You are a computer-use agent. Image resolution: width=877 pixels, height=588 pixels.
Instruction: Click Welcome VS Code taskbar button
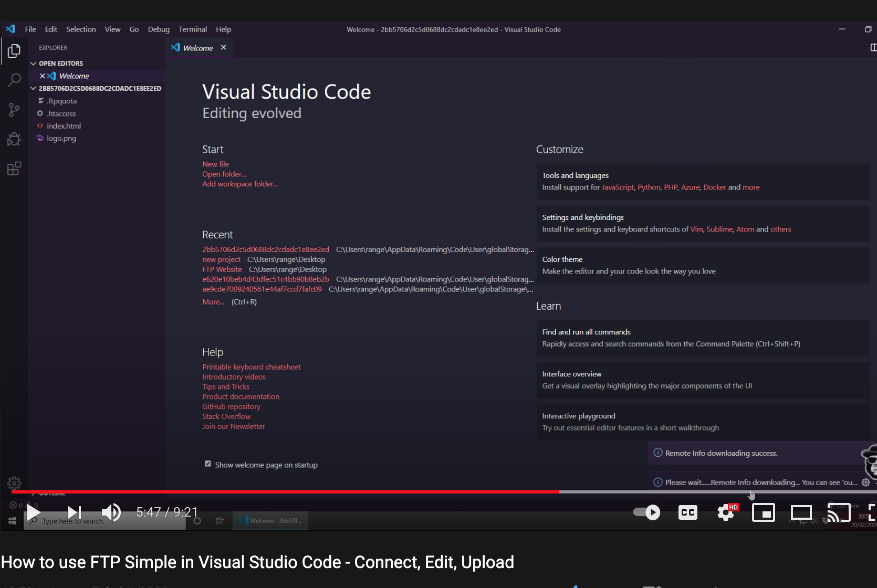click(270, 521)
